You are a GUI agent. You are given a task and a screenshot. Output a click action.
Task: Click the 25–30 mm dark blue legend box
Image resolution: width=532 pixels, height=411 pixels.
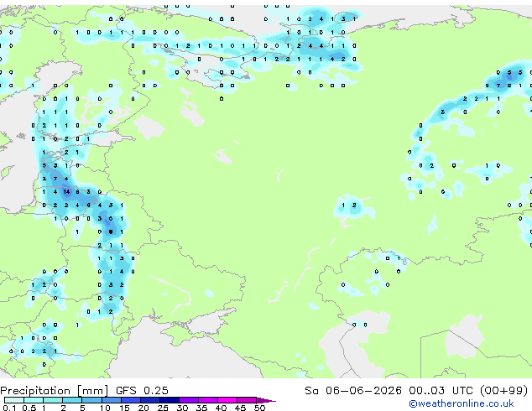(x=169, y=400)
